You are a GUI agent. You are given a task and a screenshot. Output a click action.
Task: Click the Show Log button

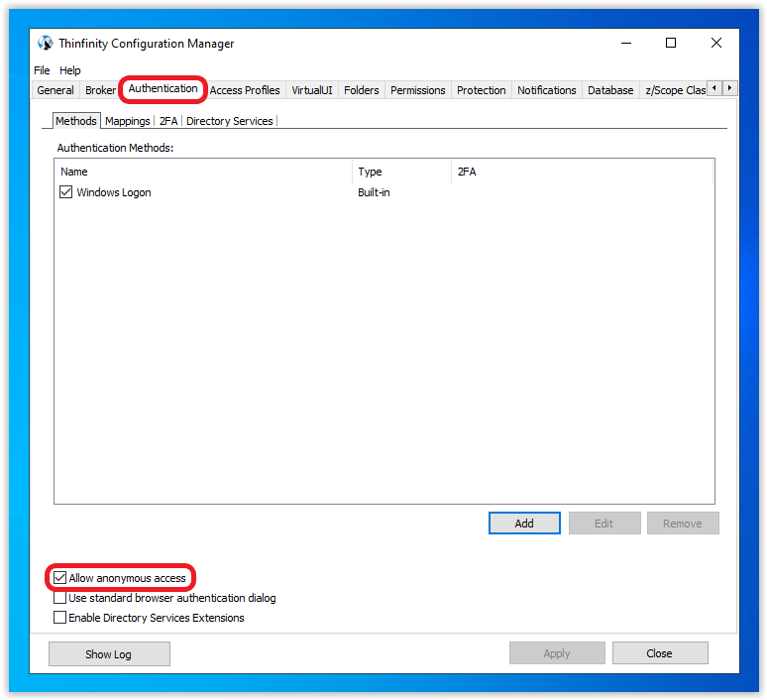pyautogui.click(x=109, y=654)
